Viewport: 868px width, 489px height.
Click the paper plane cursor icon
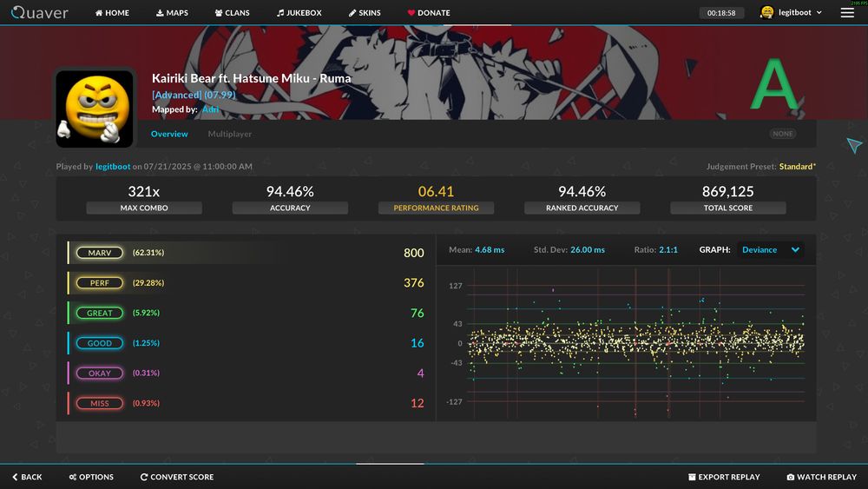point(854,145)
